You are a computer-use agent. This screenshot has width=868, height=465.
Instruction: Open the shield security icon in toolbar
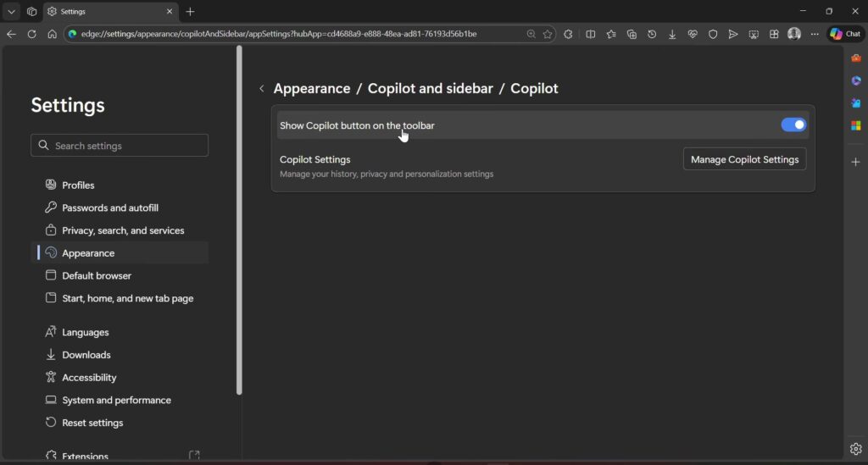(713, 34)
